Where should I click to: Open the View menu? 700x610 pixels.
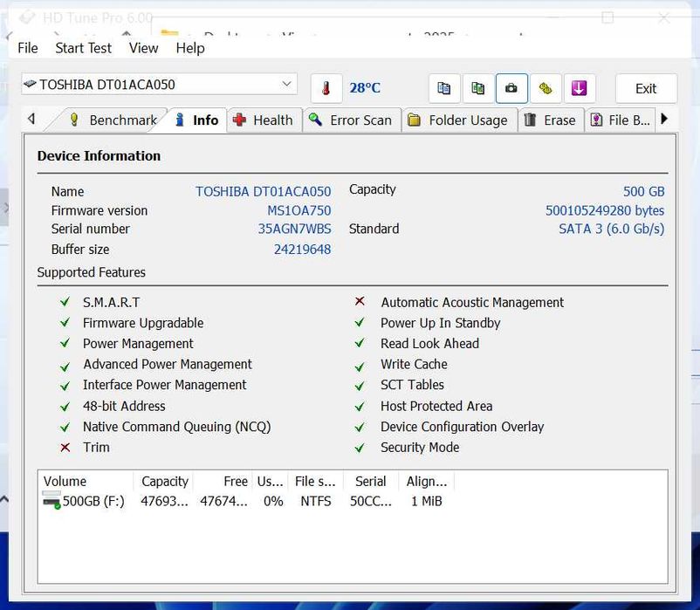pyautogui.click(x=143, y=48)
